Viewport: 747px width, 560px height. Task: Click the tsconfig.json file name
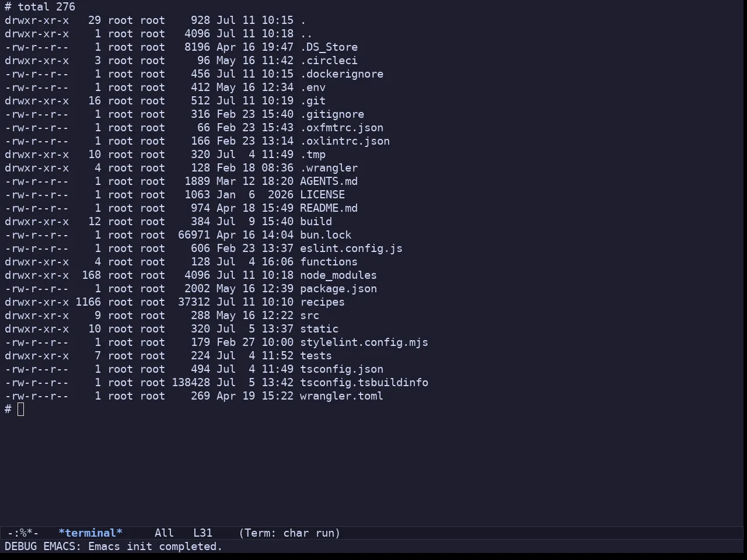[341, 369]
